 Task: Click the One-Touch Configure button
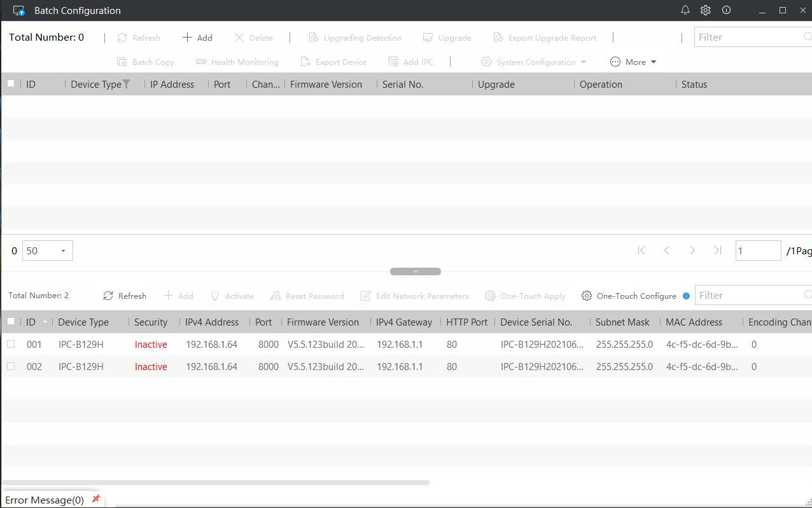pyautogui.click(x=629, y=296)
